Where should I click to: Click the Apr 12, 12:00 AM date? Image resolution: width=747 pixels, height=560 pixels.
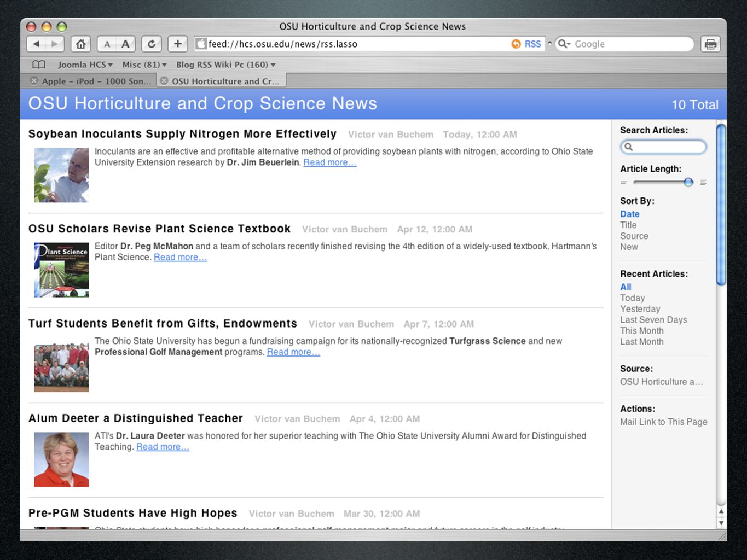[435, 229]
